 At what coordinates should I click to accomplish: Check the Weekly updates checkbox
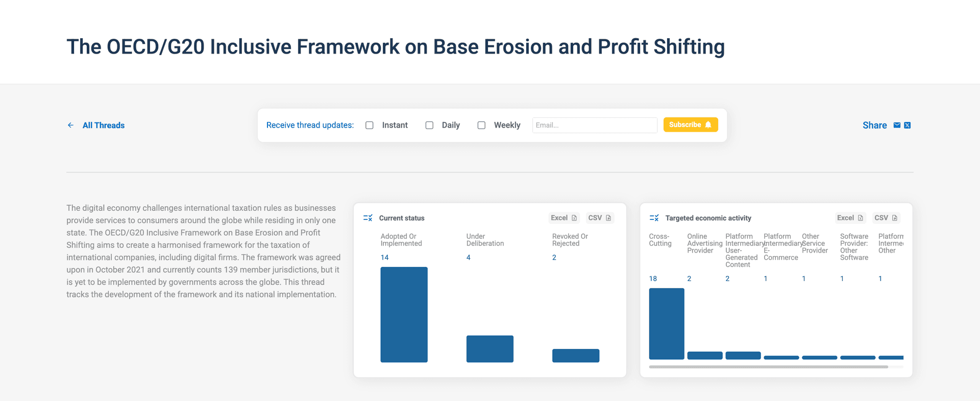coord(481,125)
